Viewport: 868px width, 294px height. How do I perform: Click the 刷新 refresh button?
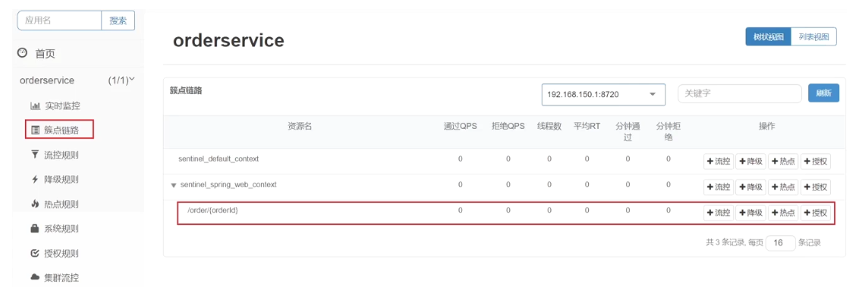point(824,93)
